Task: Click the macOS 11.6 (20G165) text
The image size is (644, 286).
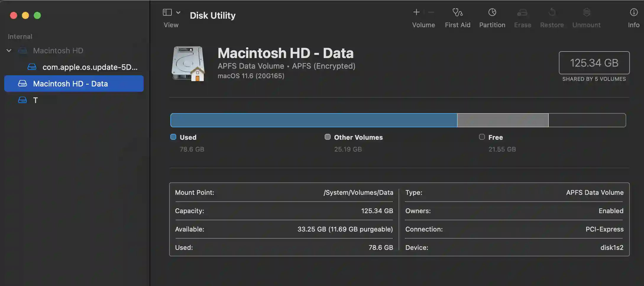Action: (x=251, y=76)
